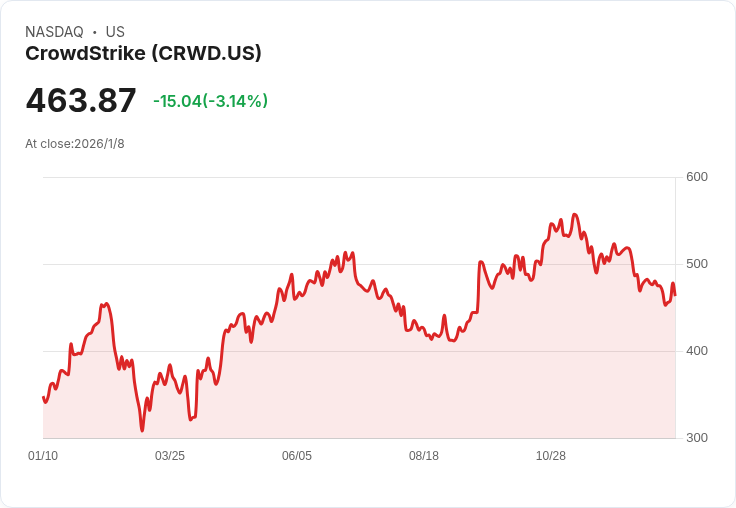Click the US market label

pos(115,32)
